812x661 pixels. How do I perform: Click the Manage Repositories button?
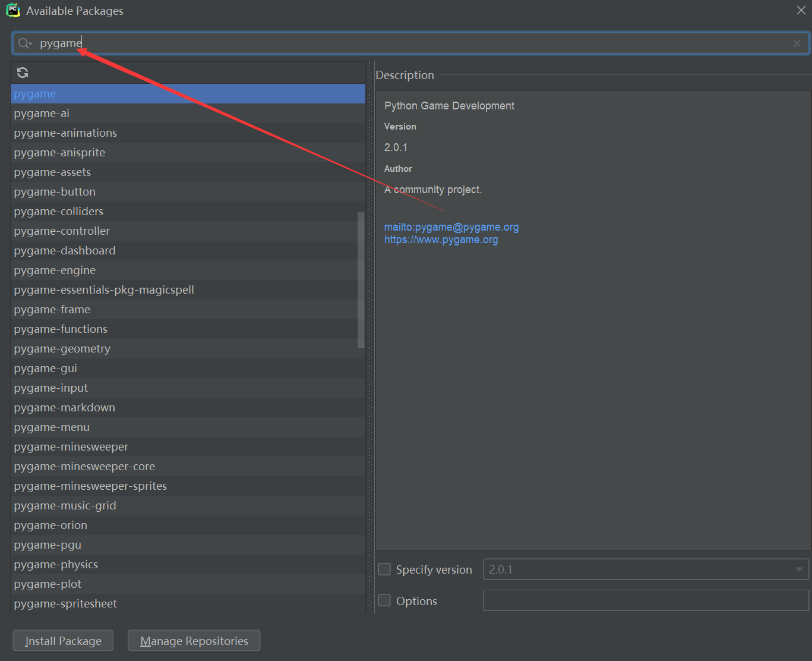pyautogui.click(x=194, y=641)
